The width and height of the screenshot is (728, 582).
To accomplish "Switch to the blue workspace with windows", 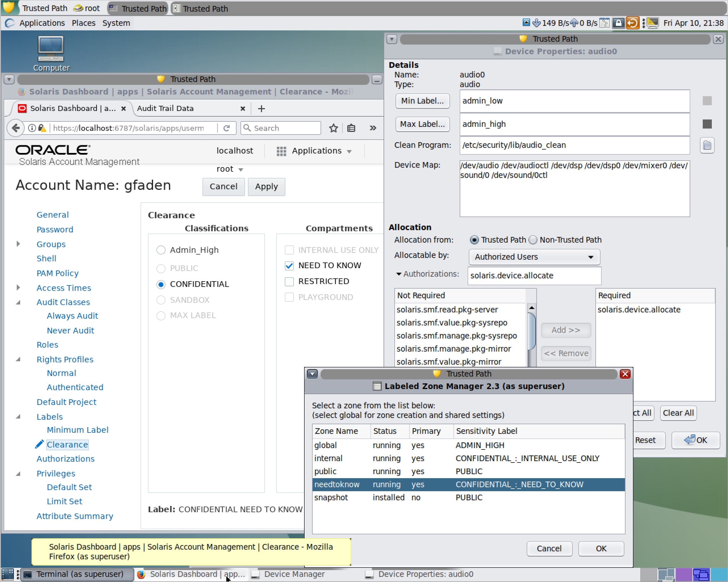I will [701, 574].
